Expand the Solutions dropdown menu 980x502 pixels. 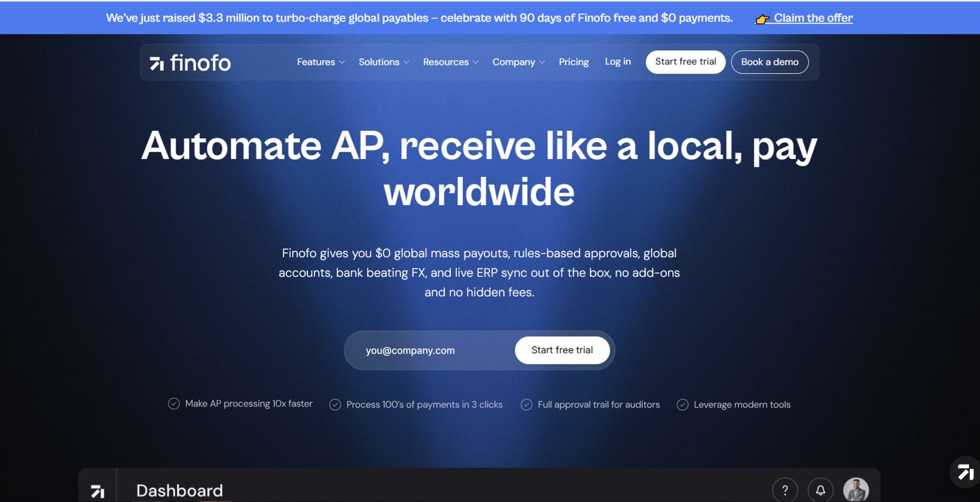384,62
